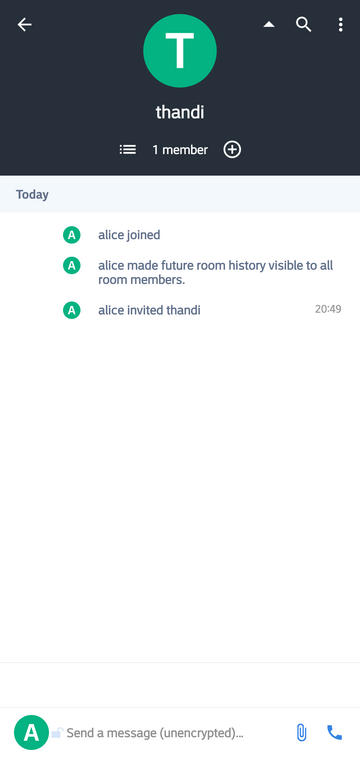
Task: Select the alice joined event
Action: coord(129,235)
